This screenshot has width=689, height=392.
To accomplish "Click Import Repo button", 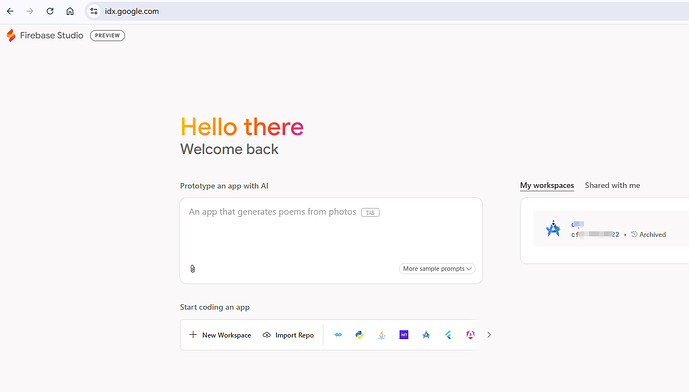I will [288, 335].
